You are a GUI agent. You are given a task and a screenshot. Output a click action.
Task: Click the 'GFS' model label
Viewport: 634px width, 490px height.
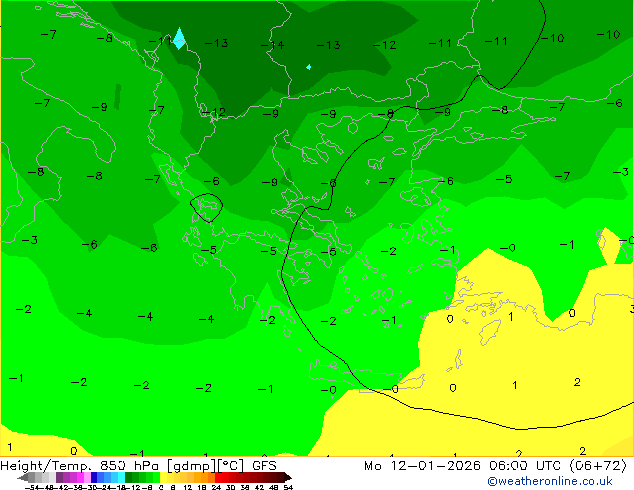264,465
